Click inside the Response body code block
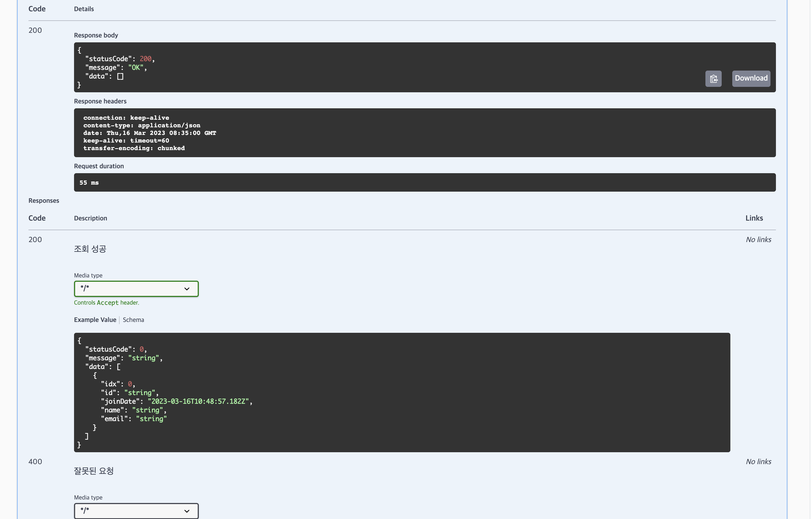The height and width of the screenshot is (519, 812). [371, 67]
